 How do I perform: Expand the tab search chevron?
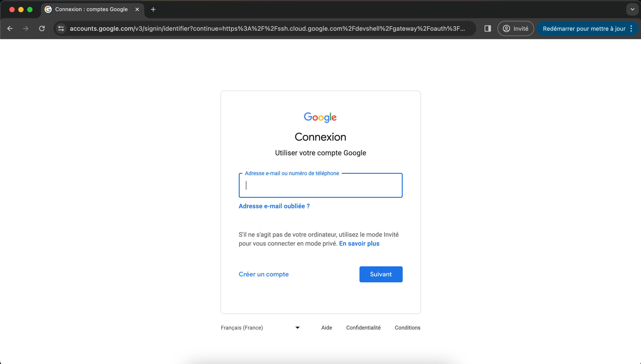[632, 10]
